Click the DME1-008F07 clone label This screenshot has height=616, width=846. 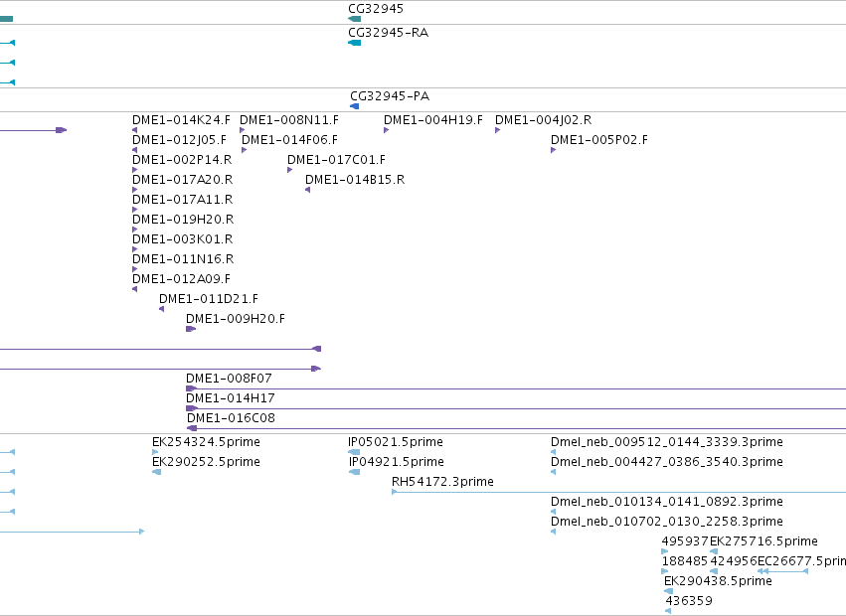pos(229,379)
